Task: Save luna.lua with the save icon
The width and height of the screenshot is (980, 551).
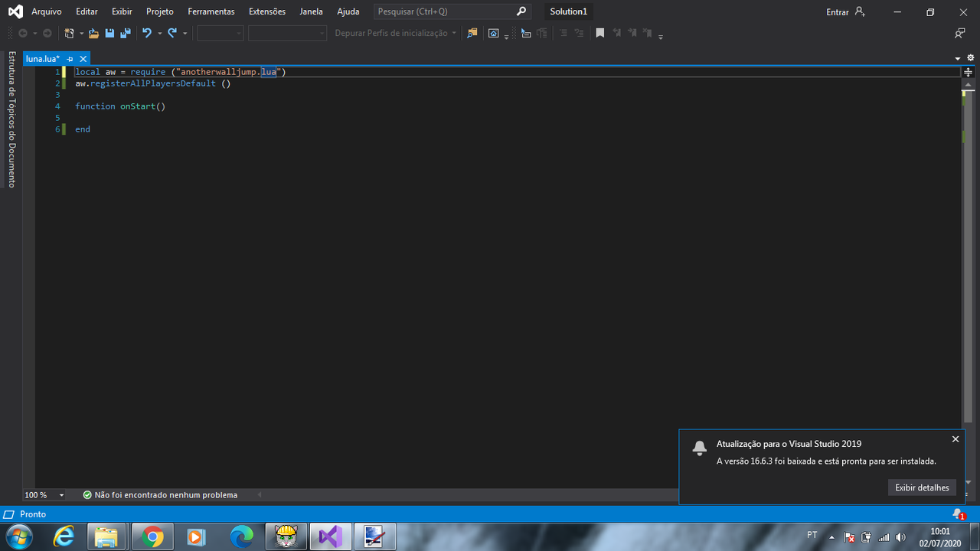Action: pos(109,33)
